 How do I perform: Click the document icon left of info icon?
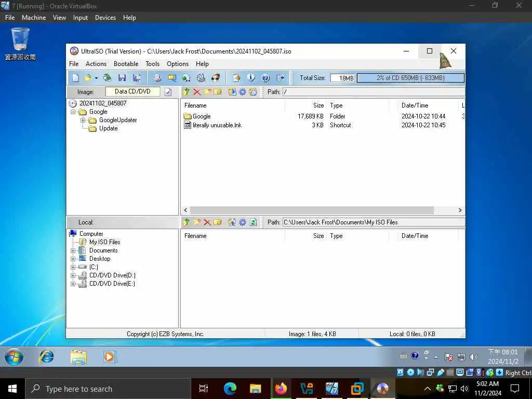236,78
